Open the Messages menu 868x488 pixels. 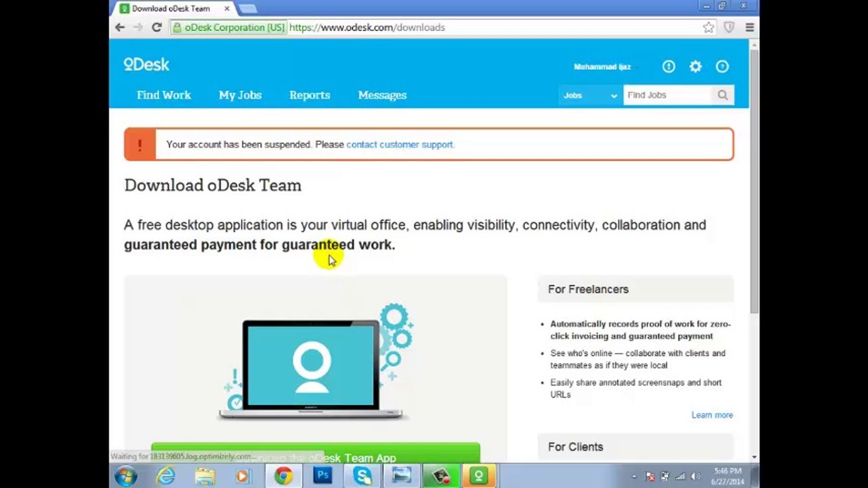(x=382, y=95)
